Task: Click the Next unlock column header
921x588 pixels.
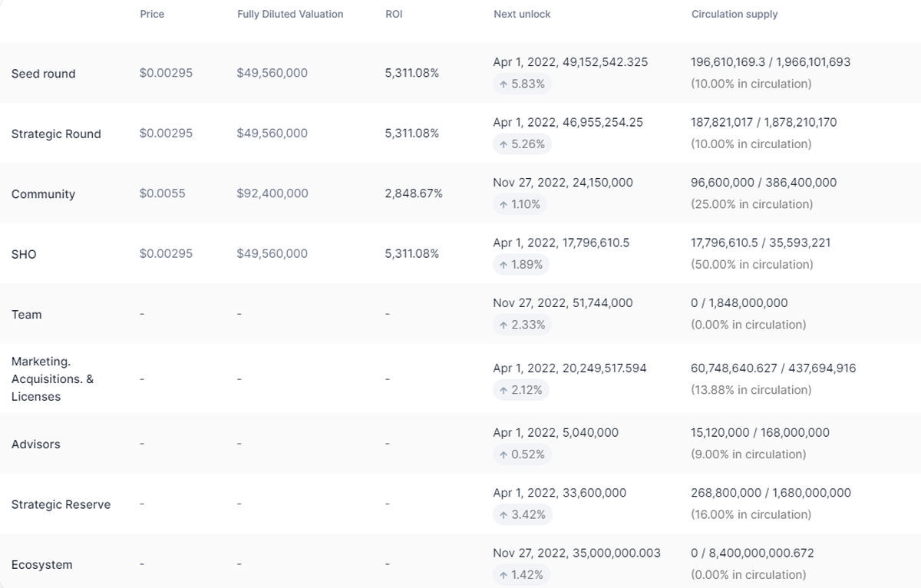Action: pos(522,14)
